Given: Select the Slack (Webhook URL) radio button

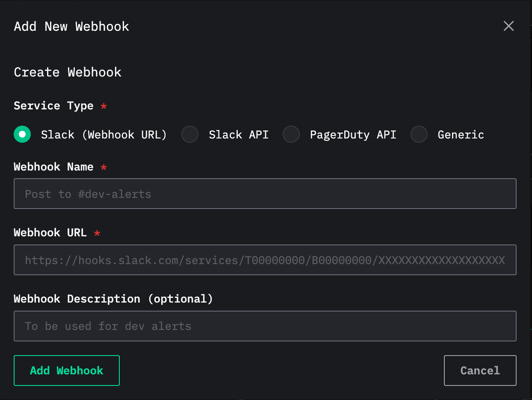Looking at the screenshot, I should pyautogui.click(x=22, y=134).
